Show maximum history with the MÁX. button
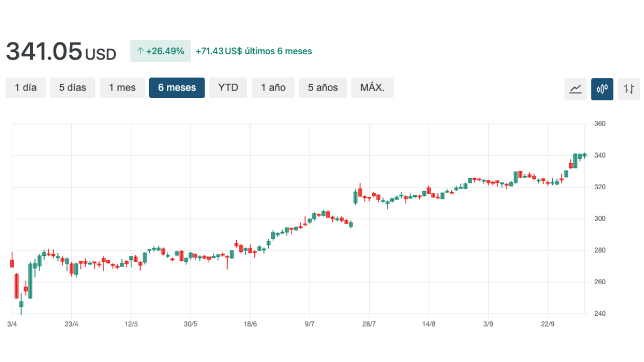 pyautogui.click(x=372, y=88)
